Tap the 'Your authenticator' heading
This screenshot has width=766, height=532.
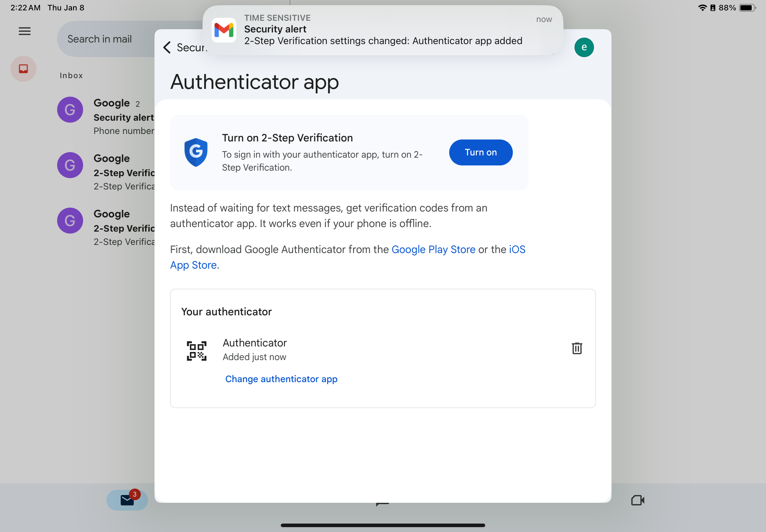tap(227, 312)
